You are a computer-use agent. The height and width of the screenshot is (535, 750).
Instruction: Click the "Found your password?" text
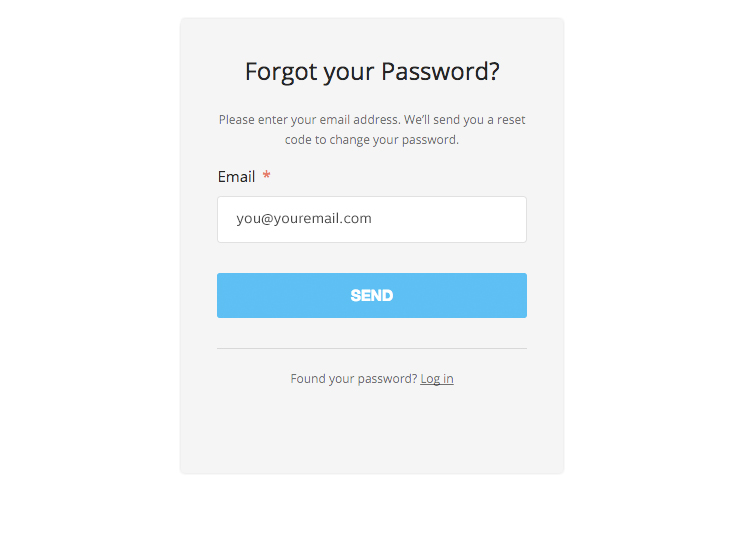pyautogui.click(x=354, y=379)
